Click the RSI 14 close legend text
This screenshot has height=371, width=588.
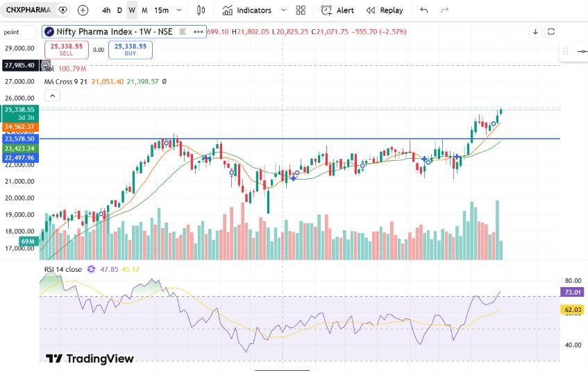(x=63, y=270)
